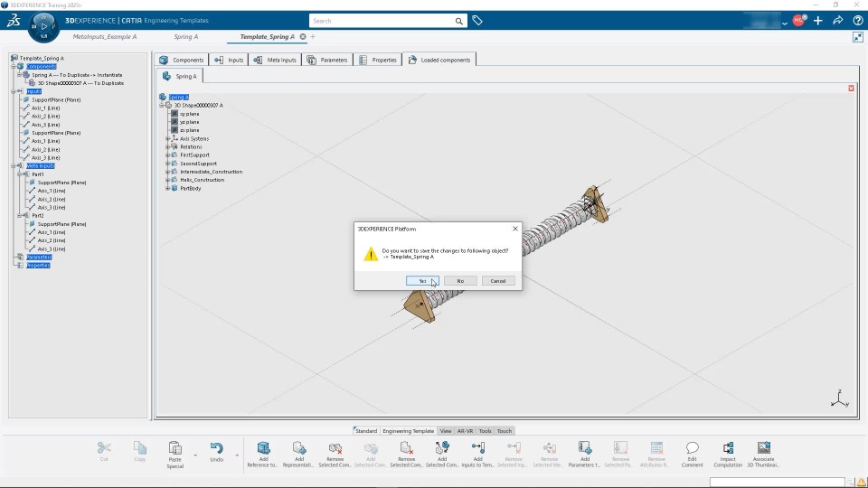
Task: Open the Undo dropdown arrow
Action: pos(237,455)
